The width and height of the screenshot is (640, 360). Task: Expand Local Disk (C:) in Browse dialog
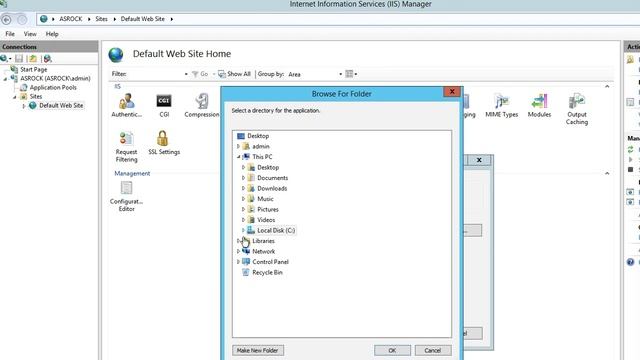coord(243,230)
